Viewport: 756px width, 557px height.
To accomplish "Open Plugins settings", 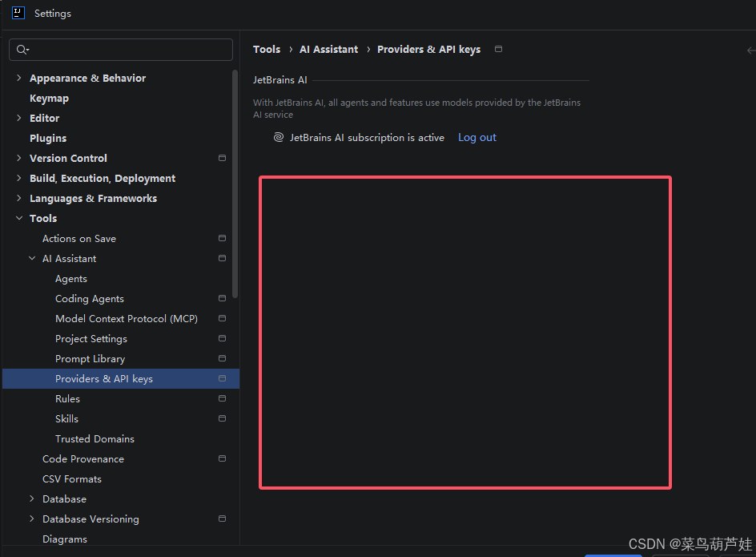I will pos(48,138).
